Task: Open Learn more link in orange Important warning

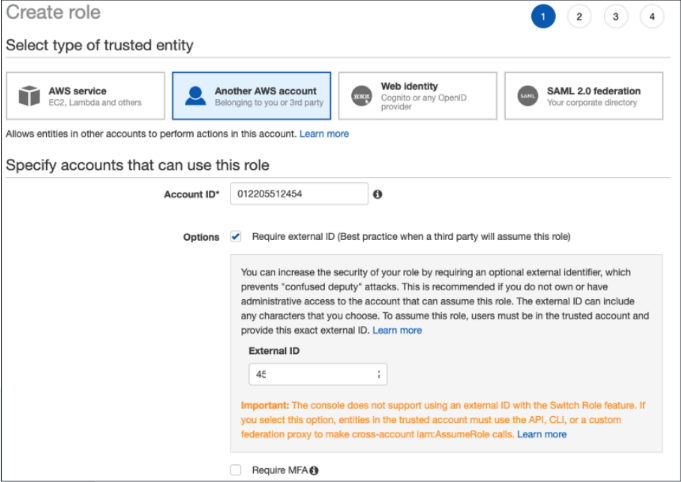Action: coord(542,434)
